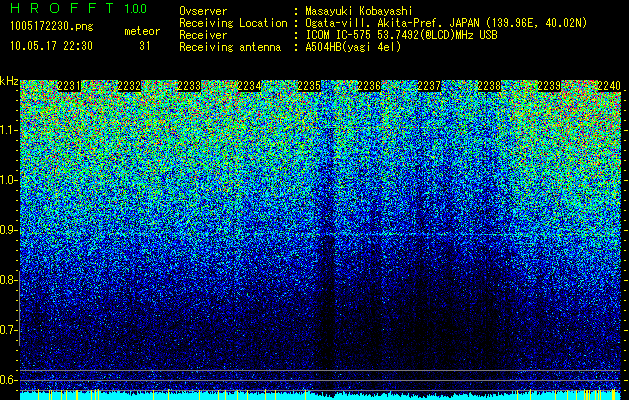Screen dimensions: 629x400
Task: Click the 2234 time marker
Action: pos(249,86)
